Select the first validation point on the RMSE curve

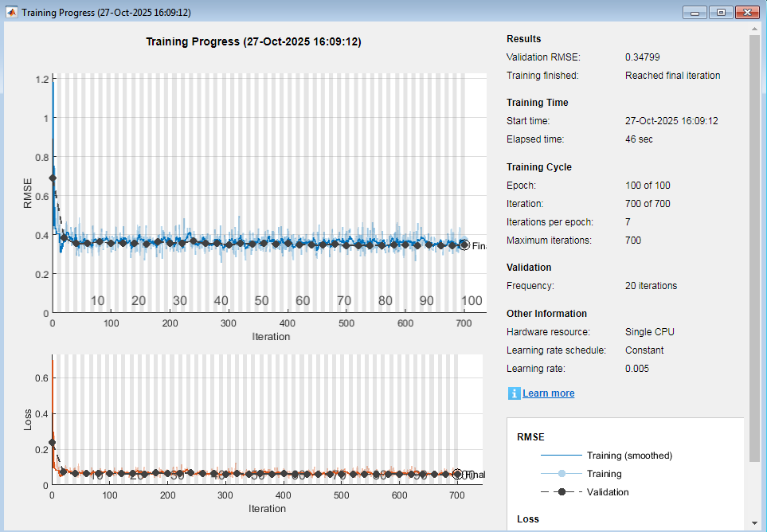(53, 178)
